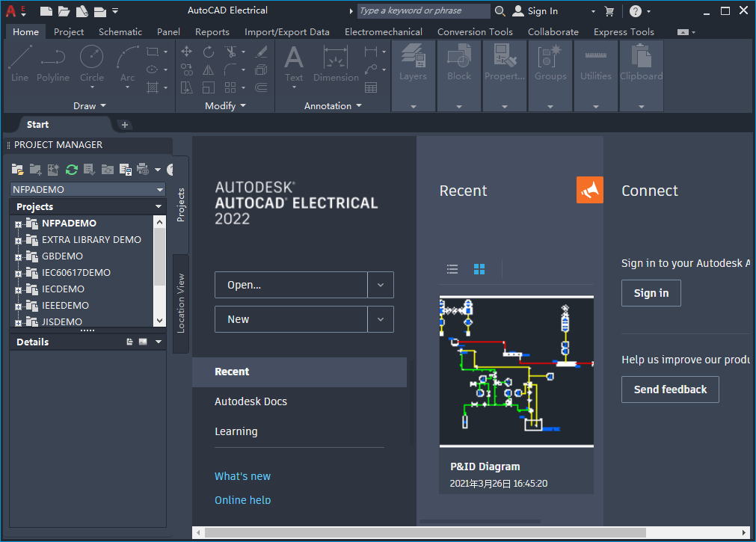This screenshot has height=542, width=756.
Task: Switch Recent files to grid view
Action: click(479, 269)
